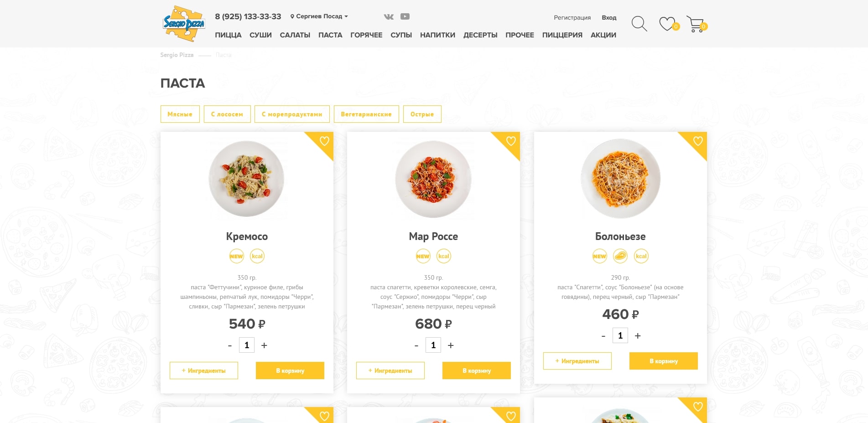
Task: Expand Ингредиенты for Болоньезе
Action: pyautogui.click(x=577, y=361)
